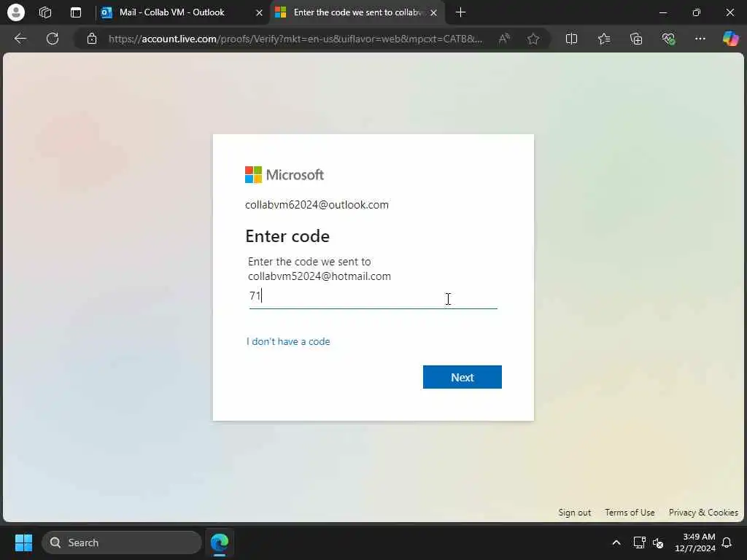Open the notifications bell

coord(727,542)
